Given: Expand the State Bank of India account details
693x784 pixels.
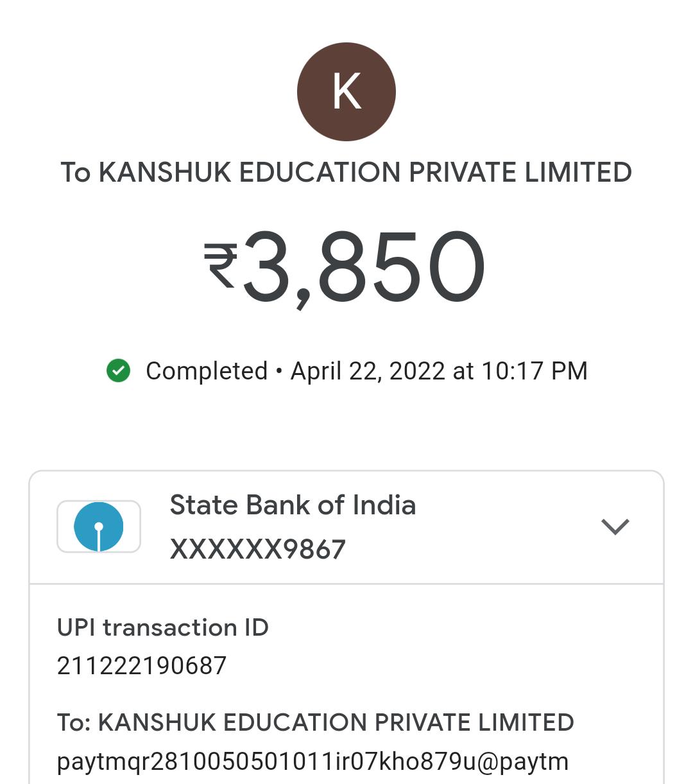Looking at the screenshot, I should [x=615, y=527].
